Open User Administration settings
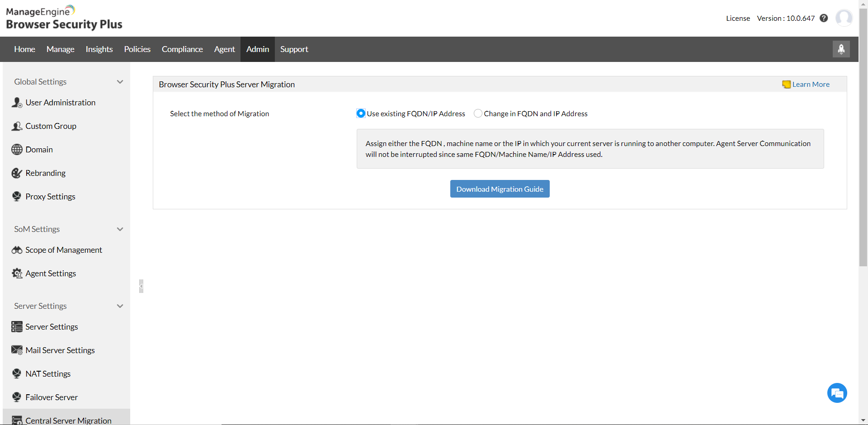This screenshot has height=425, width=868. coord(61,103)
